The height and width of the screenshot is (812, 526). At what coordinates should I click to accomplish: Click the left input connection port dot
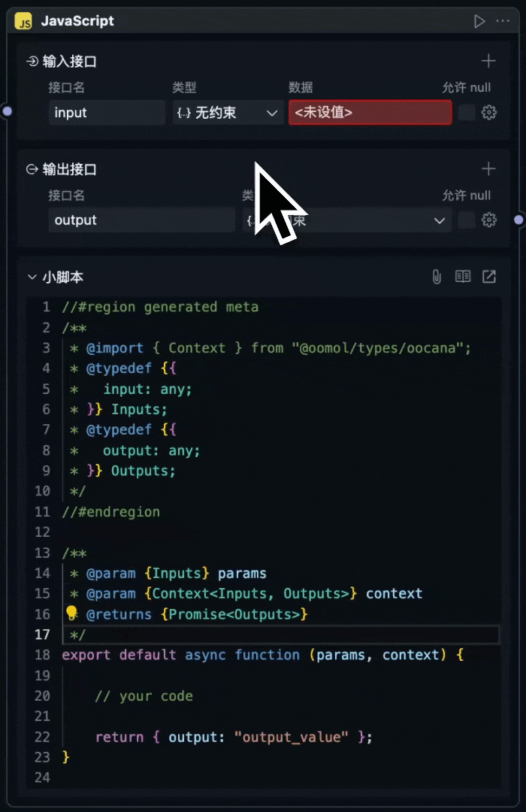coord(8,111)
